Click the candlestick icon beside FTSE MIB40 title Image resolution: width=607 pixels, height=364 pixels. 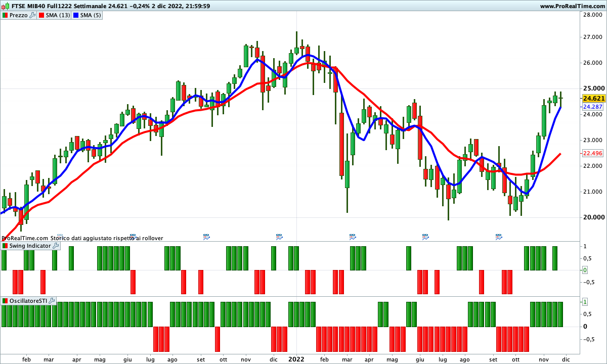5,6
